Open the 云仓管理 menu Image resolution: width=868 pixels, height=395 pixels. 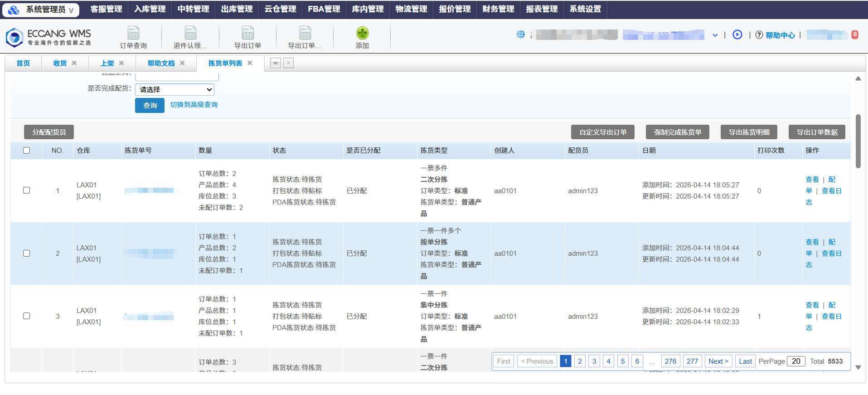(280, 9)
